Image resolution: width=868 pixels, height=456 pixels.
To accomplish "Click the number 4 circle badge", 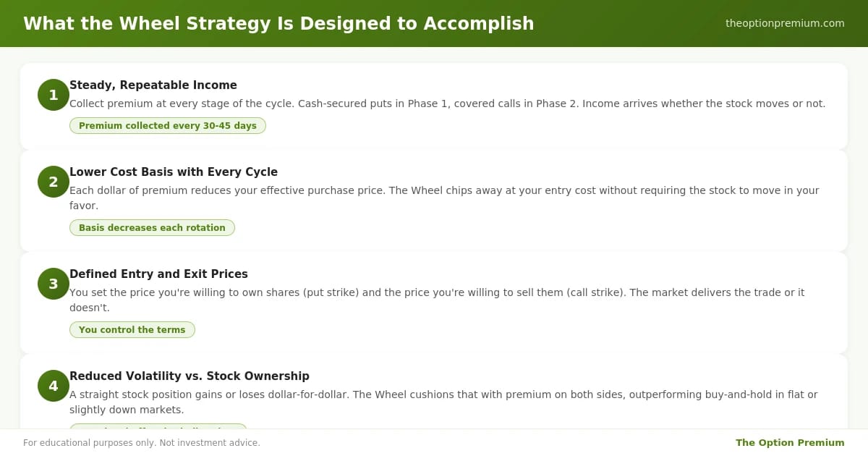I will [54, 386].
